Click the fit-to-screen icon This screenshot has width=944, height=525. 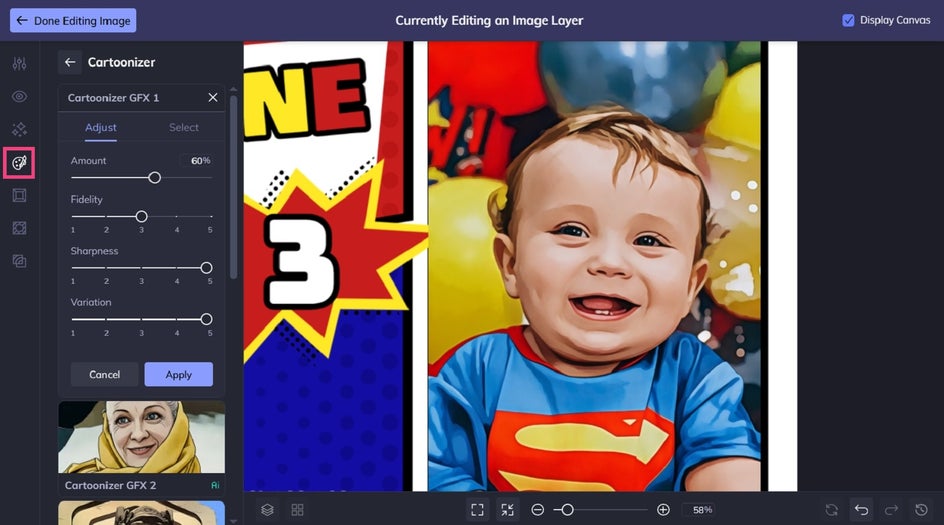(x=477, y=510)
